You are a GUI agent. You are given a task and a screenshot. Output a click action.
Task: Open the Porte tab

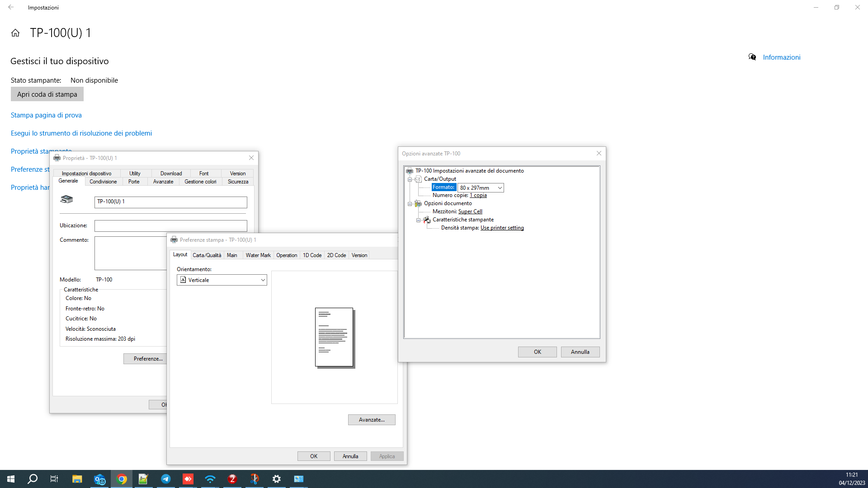[134, 182]
